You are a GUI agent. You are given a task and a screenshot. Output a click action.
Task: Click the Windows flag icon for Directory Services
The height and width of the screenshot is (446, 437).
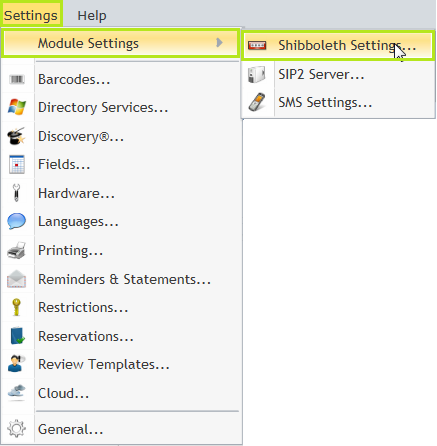coord(17,107)
